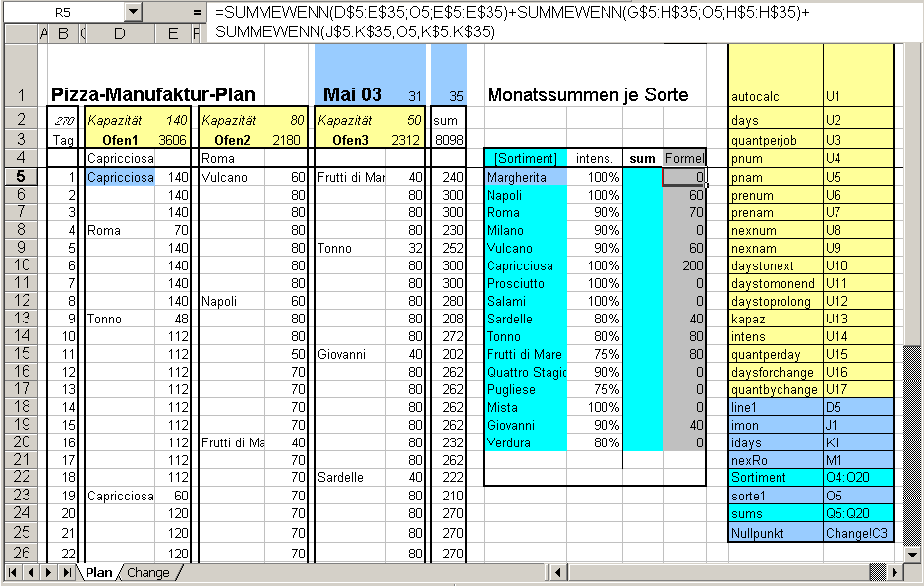
Task: Click the 8098 total sum cell
Action: tap(448, 140)
